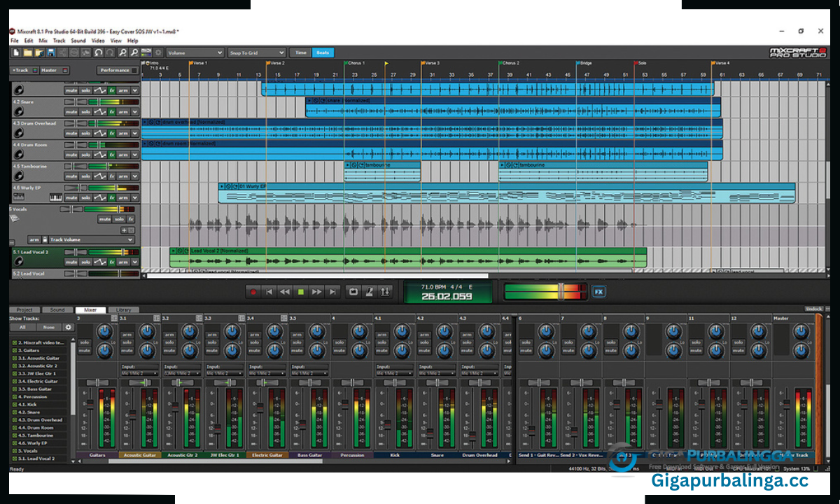The height and width of the screenshot is (504, 840).
Task: Toggle the Metronome icon in transport
Action: tap(369, 291)
